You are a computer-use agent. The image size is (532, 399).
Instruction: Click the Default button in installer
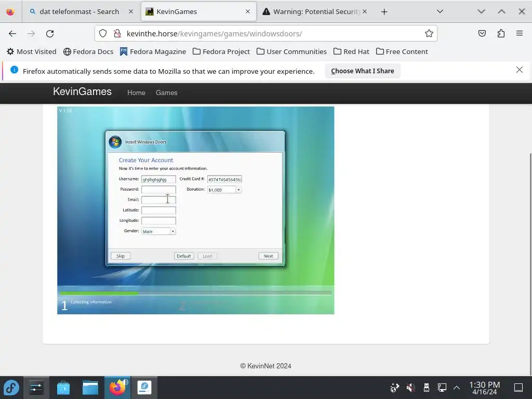184,256
